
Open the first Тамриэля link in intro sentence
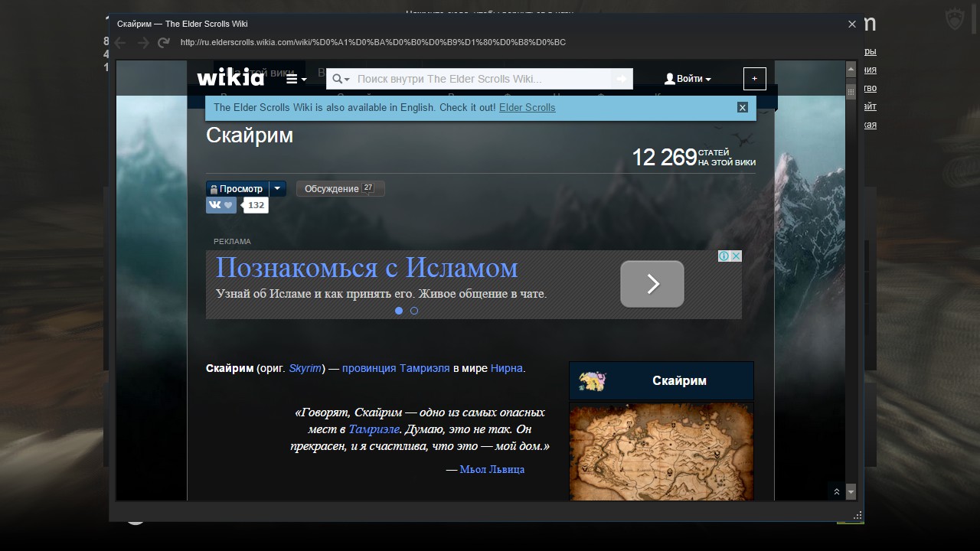coord(424,368)
